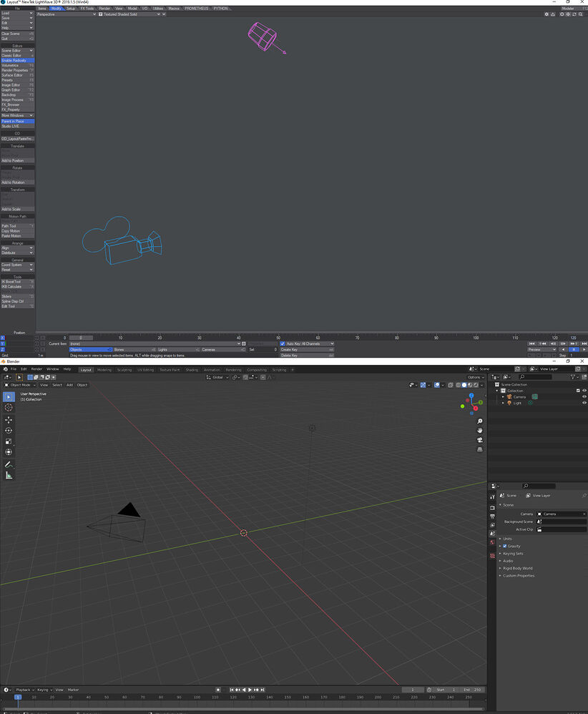Image resolution: width=588 pixels, height=714 pixels.
Task: Open Blender Add menu in viewport header
Action: (69, 385)
